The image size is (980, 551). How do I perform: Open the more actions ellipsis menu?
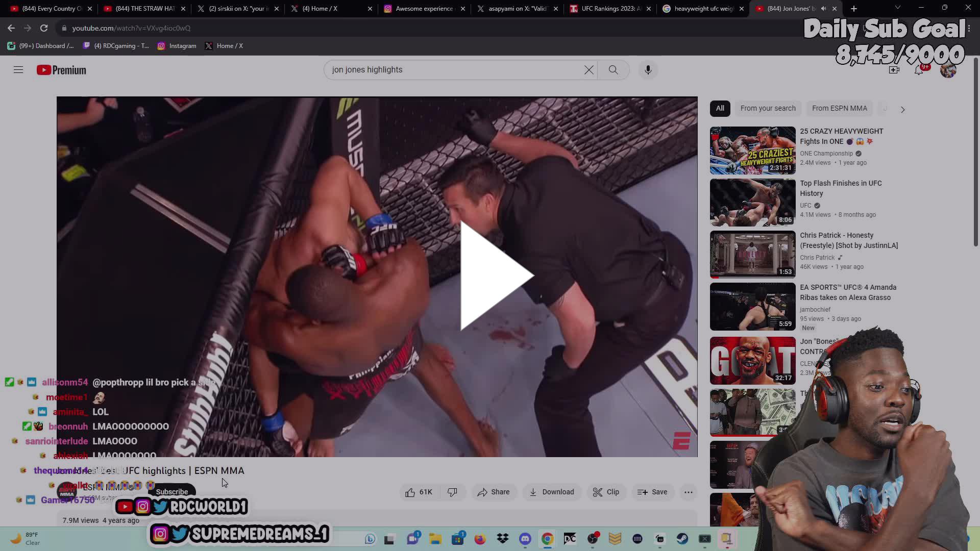[688, 492]
